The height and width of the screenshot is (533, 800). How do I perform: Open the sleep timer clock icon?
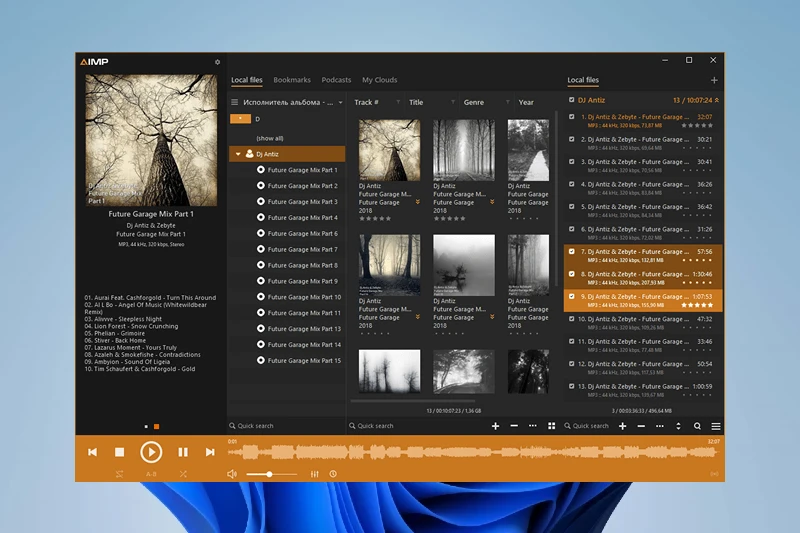point(333,474)
